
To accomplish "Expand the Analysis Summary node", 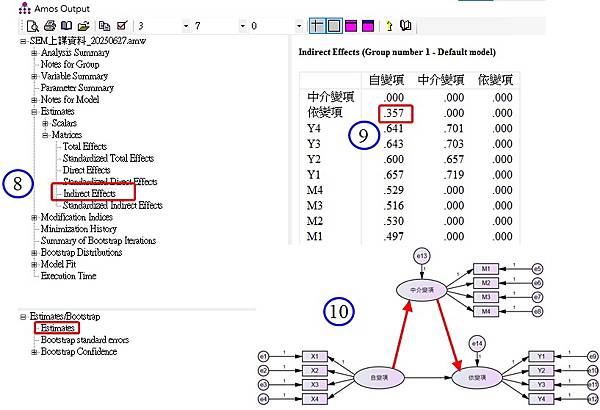I will 34,53.
